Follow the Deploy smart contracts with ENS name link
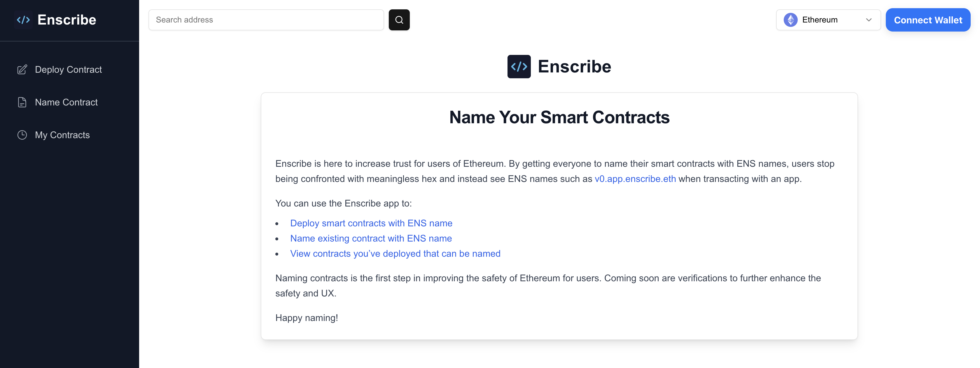Viewport: 980px width, 368px height. [371, 223]
